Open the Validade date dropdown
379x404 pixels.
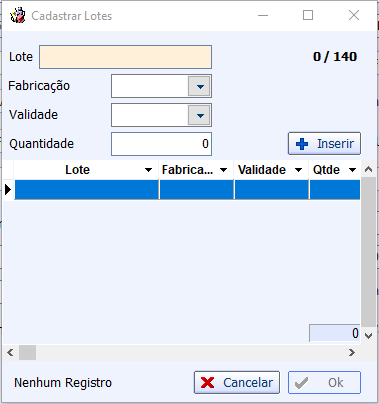tap(199, 115)
